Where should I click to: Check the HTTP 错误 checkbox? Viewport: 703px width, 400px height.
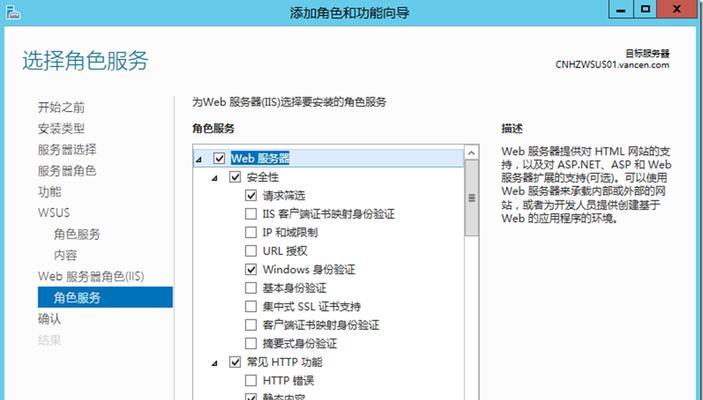coord(251,380)
